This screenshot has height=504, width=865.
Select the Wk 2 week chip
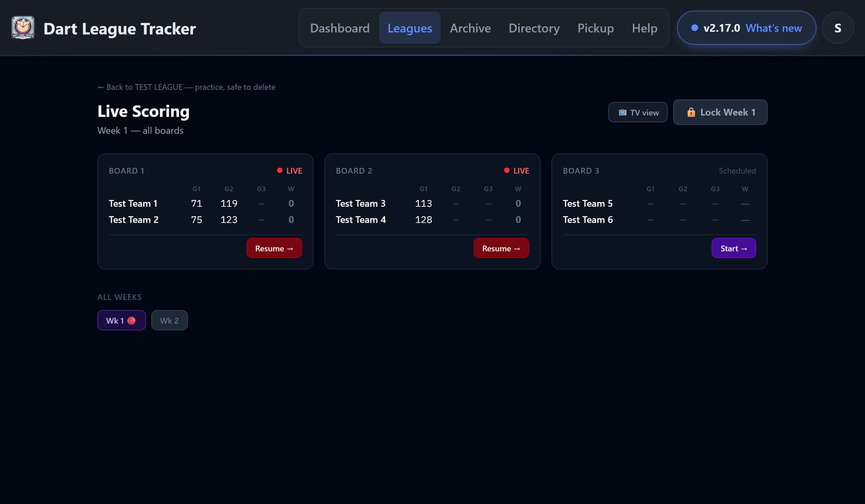(169, 321)
